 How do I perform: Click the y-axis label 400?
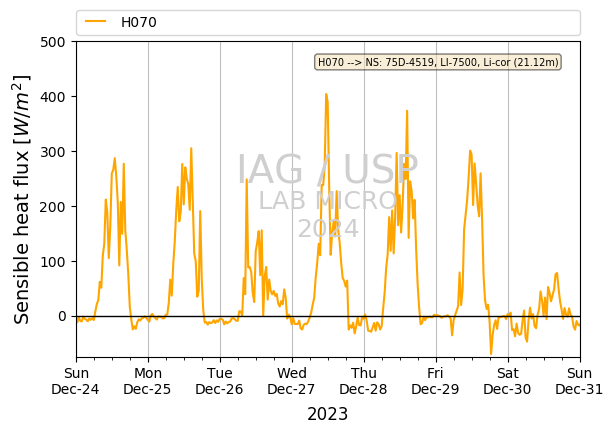[x=53, y=97]
